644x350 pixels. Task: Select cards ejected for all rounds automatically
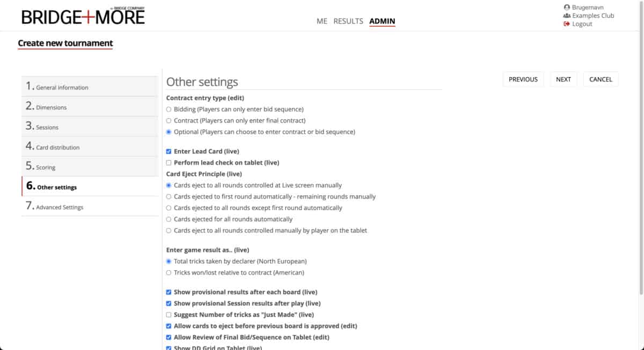169,219
